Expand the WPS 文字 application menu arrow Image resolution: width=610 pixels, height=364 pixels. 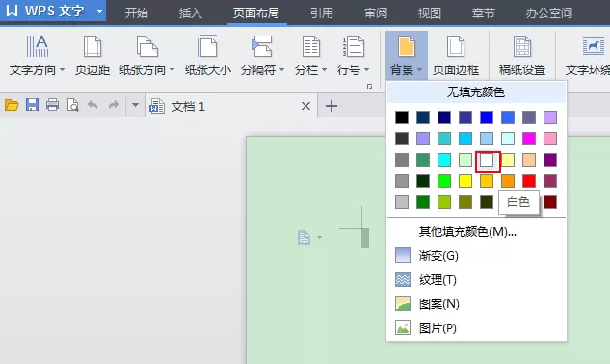point(99,11)
